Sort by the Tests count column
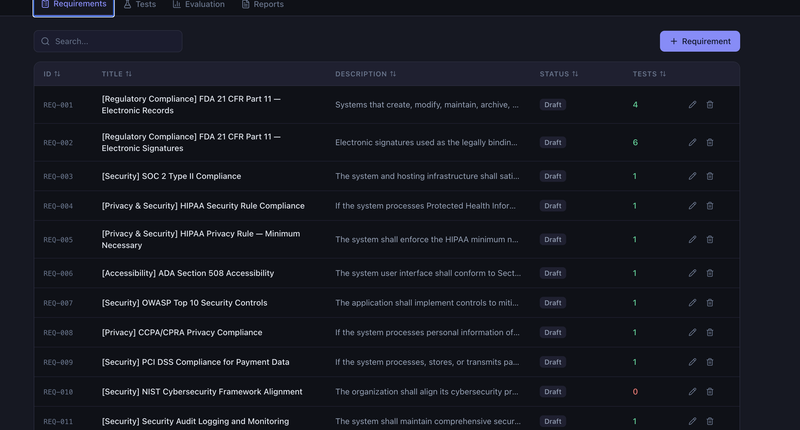Image resolution: width=800 pixels, height=430 pixels. coord(649,74)
